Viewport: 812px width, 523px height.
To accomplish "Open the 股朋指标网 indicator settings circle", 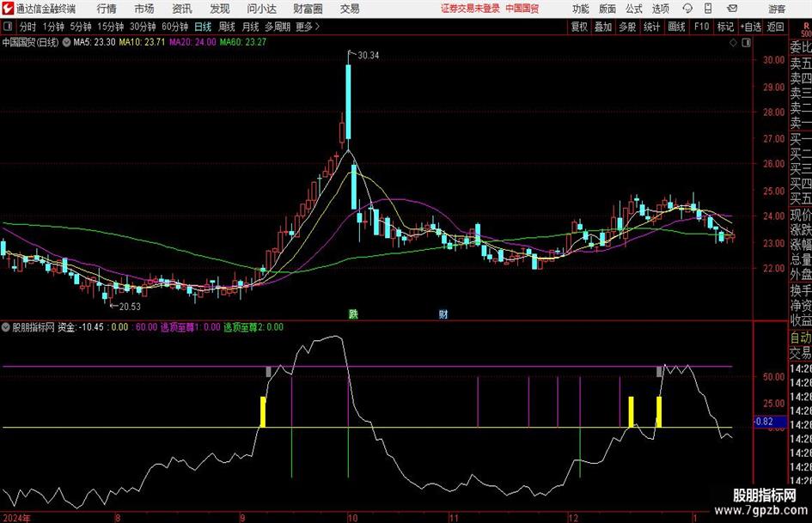I will pyautogui.click(x=6, y=327).
